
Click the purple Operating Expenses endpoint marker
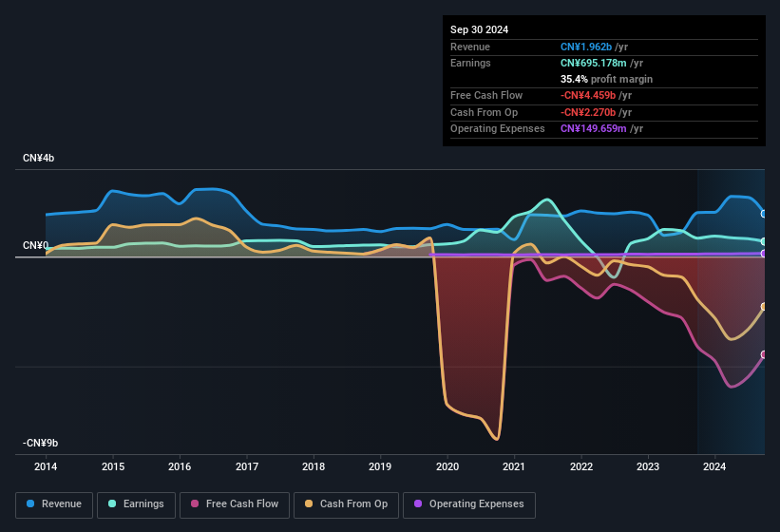point(764,254)
